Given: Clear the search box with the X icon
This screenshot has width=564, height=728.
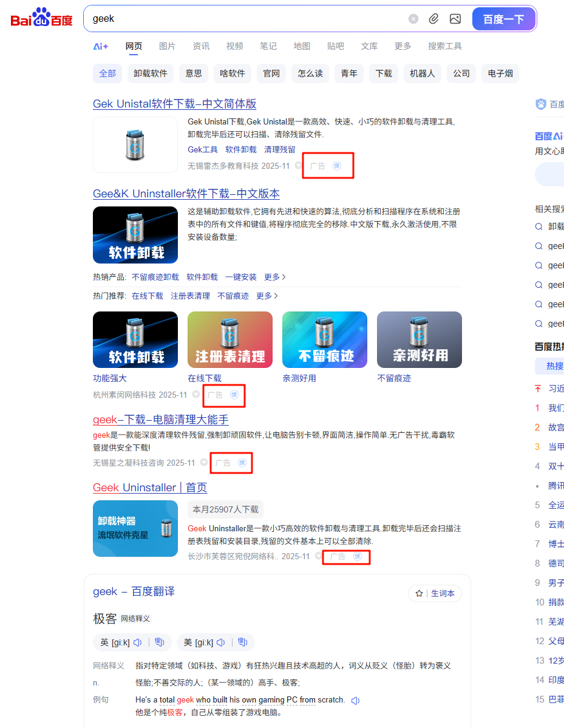Looking at the screenshot, I should [413, 19].
